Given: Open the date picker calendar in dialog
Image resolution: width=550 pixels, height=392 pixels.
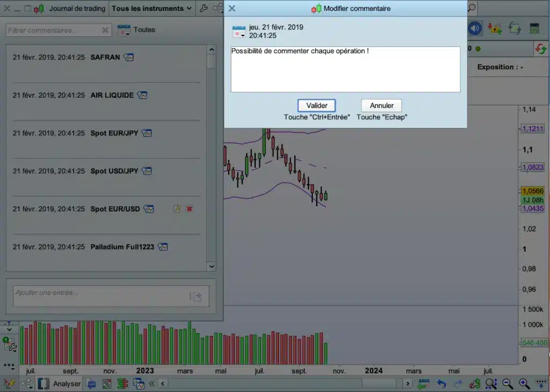Looking at the screenshot, I should pos(238,32).
